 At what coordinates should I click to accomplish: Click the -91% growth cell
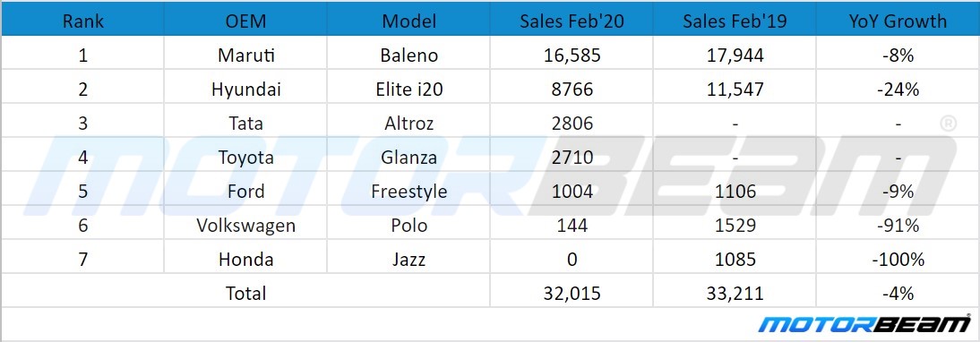(x=898, y=225)
